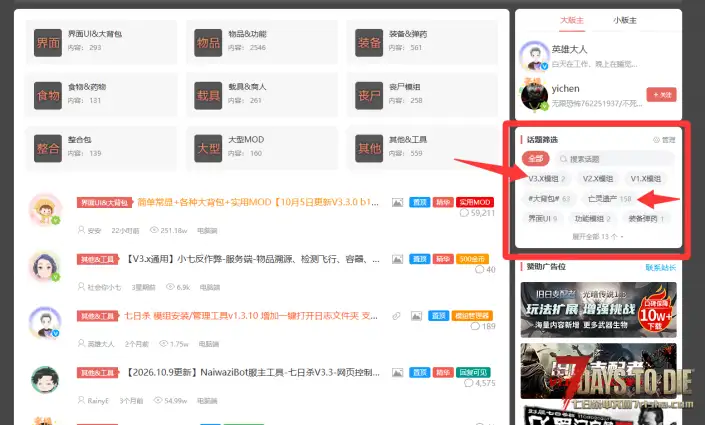Click the link attachment icon on 七日杀 tool post
This screenshot has height=425, width=705.
pos(396,316)
